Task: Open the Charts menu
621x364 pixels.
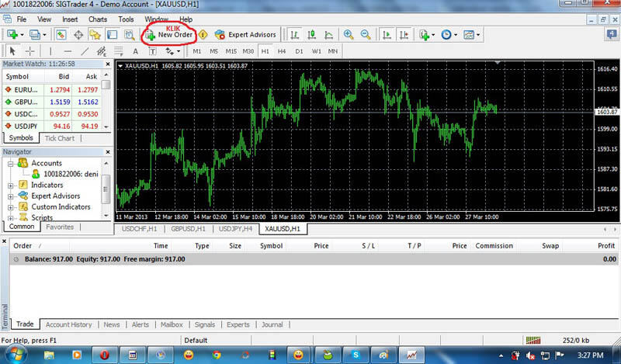Action: (98, 19)
